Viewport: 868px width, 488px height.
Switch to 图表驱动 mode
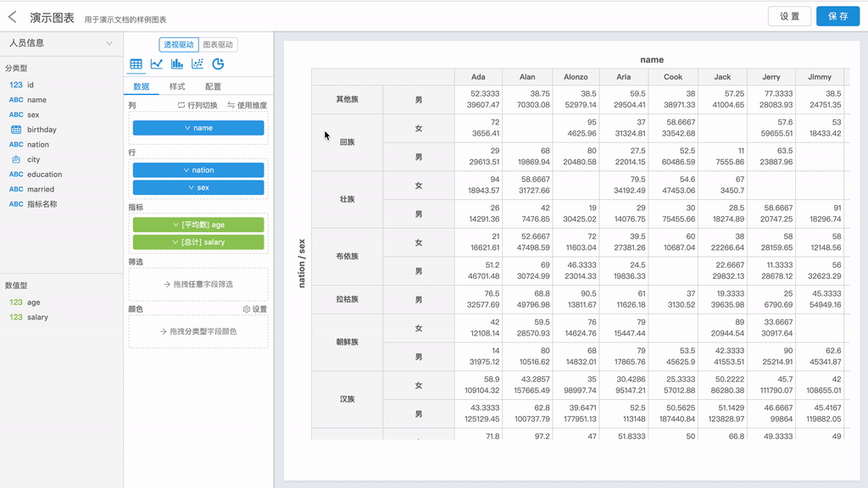(218, 45)
